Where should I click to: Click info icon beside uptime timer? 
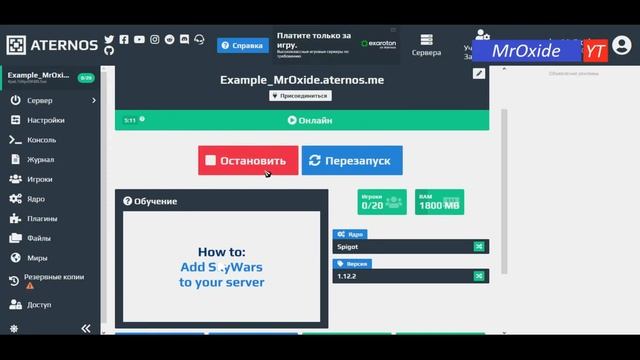point(142,119)
